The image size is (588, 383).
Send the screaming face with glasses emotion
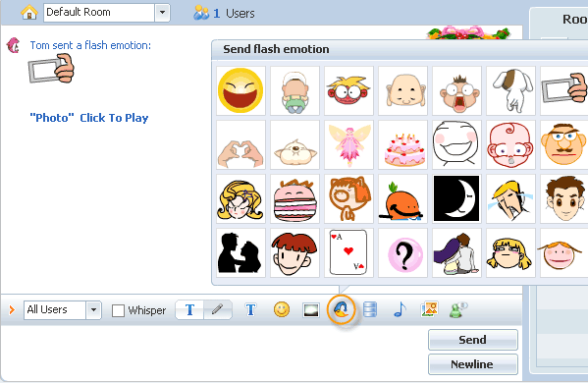(456, 90)
